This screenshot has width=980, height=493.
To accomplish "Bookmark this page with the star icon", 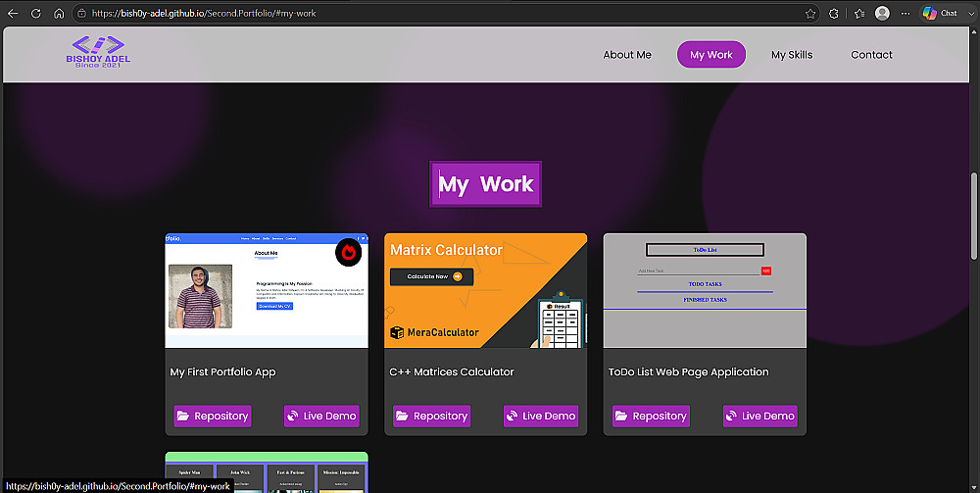I will 810,13.
